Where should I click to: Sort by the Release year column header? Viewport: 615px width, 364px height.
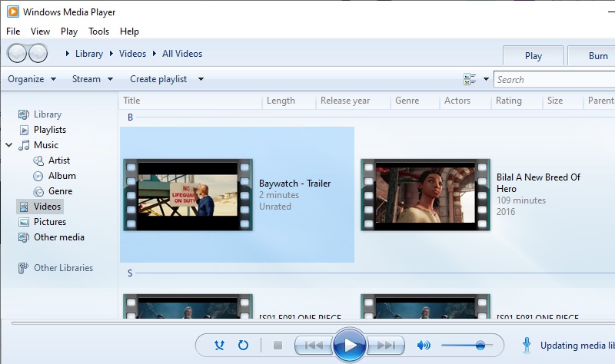pos(353,101)
